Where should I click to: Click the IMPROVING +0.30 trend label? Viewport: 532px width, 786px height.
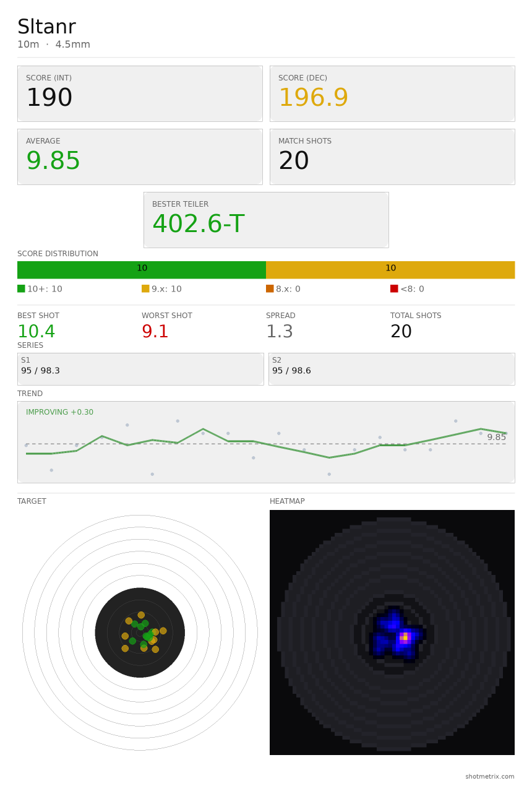(x=59, y=412)
